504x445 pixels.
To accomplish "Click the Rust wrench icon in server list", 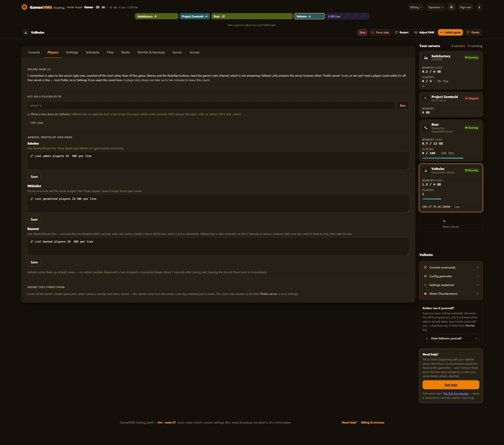I will pos(426,128).
